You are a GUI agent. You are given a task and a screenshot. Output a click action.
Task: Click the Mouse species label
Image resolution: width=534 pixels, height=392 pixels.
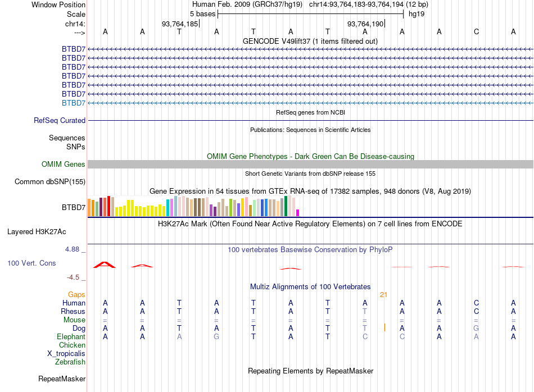point(74,320)
